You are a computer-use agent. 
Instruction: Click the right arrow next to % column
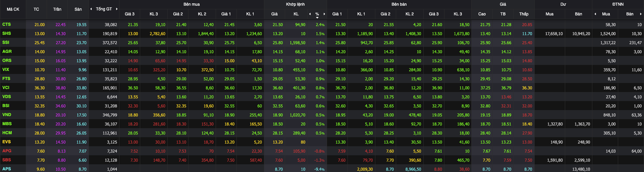[x=324, y=14]
